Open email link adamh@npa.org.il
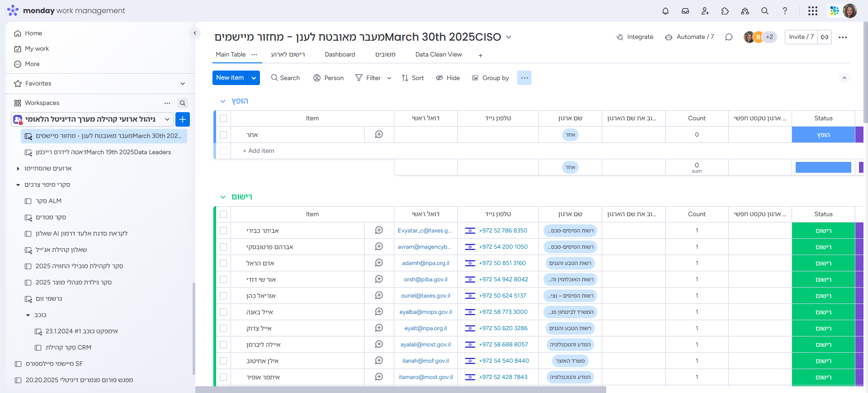Viewport: 868px width, 393px height. point(425,263)
